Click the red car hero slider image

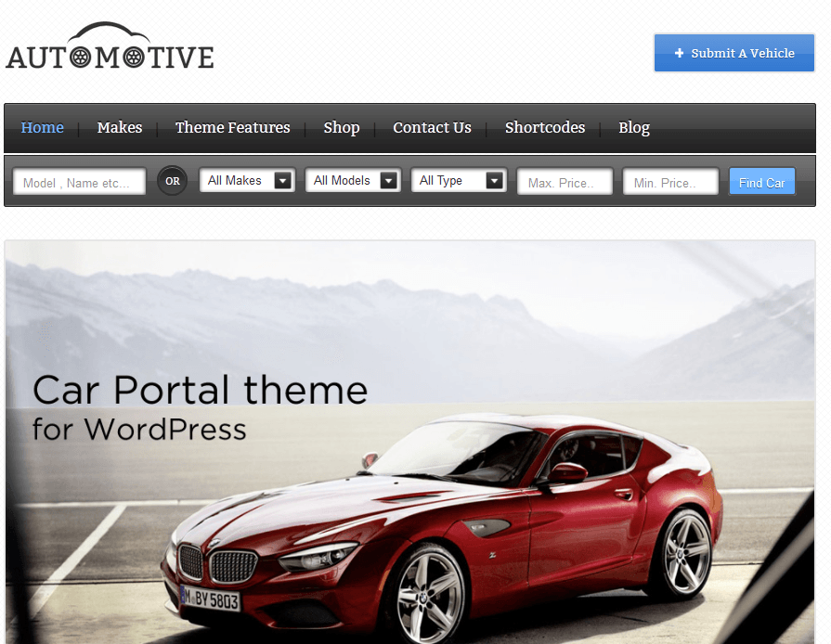[x=409, y=443]
